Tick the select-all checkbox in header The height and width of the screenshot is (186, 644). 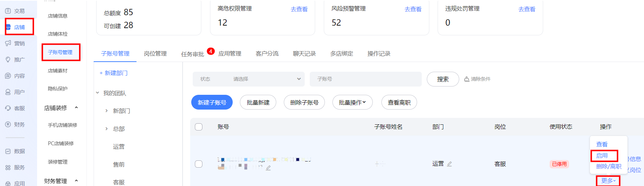click(x=198, y=127)
